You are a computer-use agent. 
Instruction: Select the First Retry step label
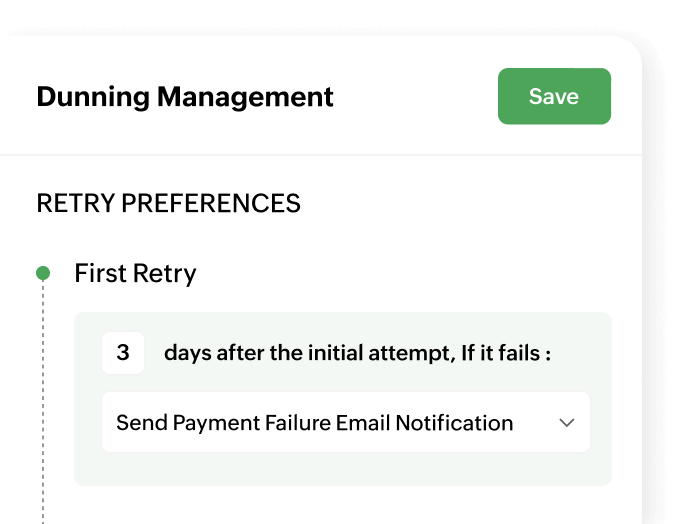pos(135,273)
